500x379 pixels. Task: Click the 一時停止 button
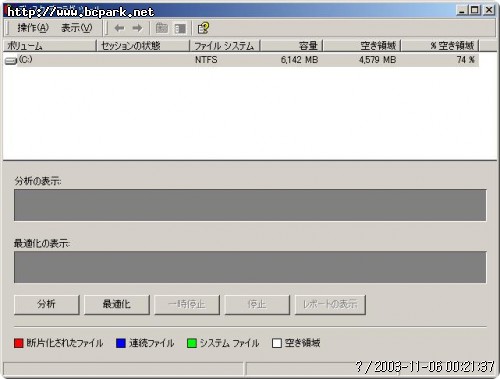click(x=187, y=304)
